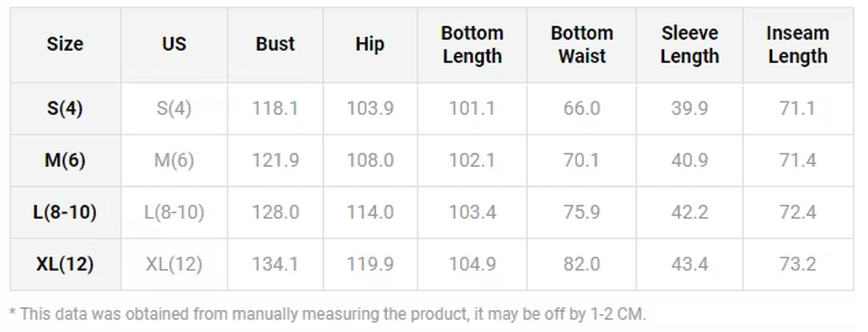
Task: Select the 39.9 sleeve length cell
Action: click(x=690, y=108)
